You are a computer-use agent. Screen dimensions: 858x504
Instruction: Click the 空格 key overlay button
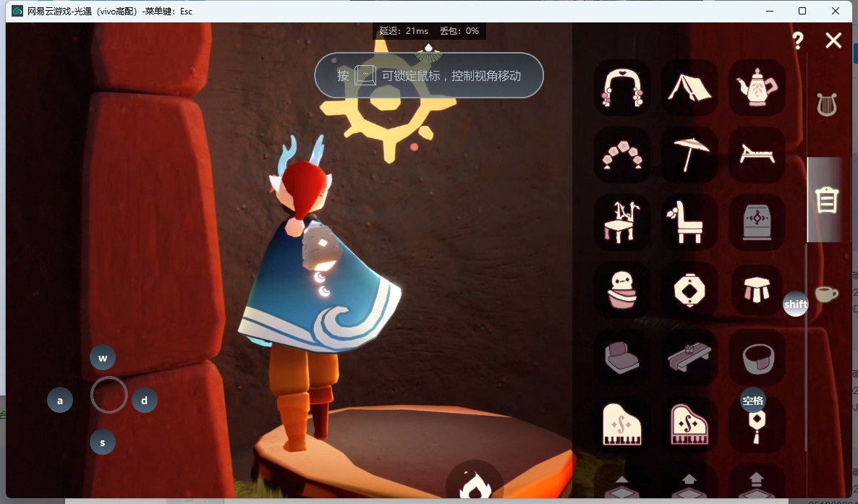(x=753, y=401)
